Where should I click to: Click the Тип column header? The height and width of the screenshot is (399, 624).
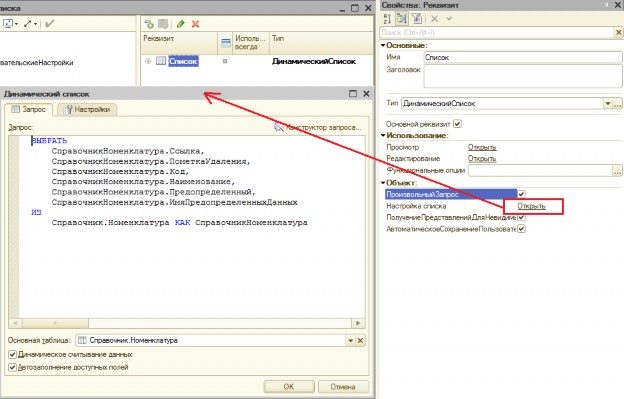[321, 43]
